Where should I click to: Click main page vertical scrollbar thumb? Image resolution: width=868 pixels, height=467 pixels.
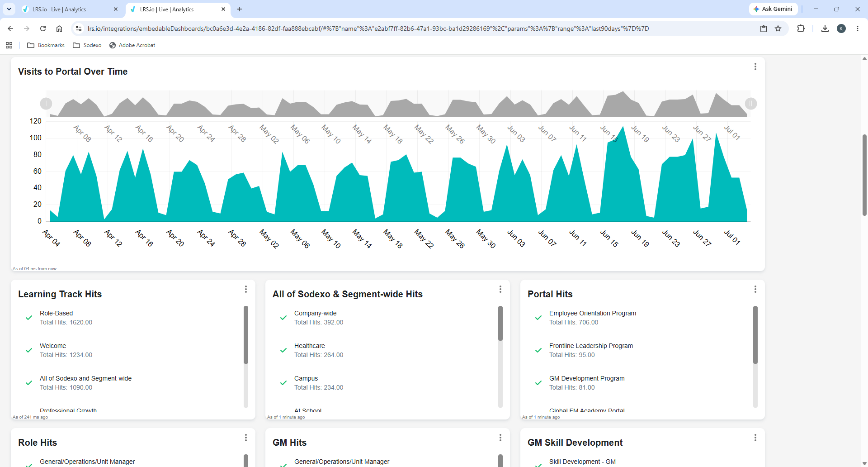coord(864,175)
